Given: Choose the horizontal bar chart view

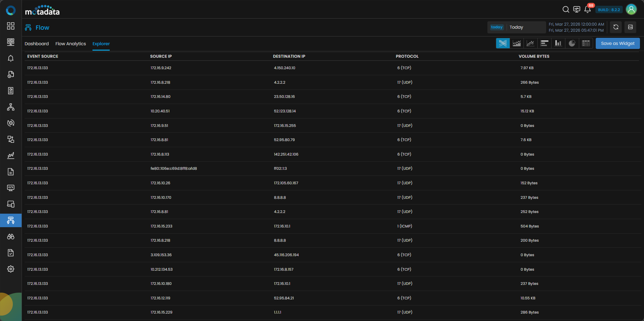Looking at the screenshot, I should pos(544,43).
